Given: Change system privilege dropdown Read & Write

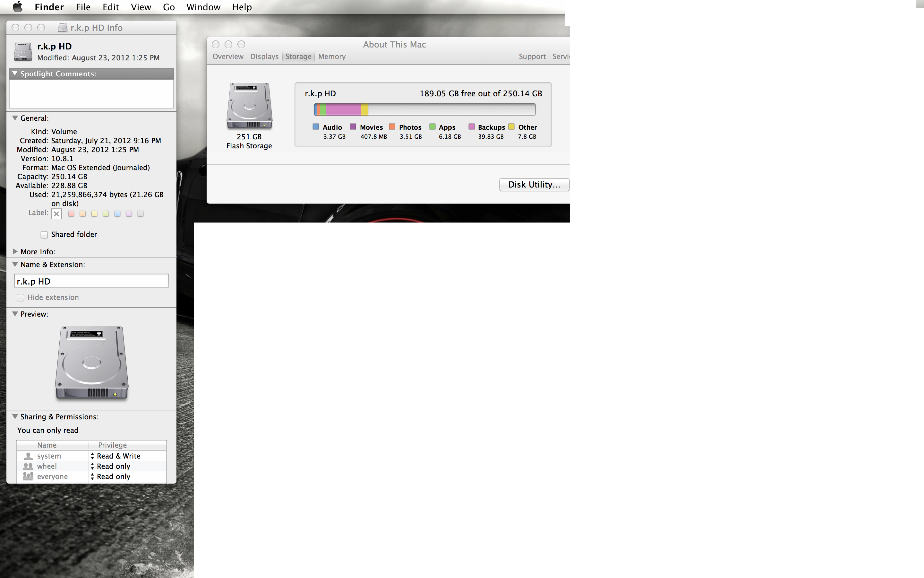Looking at the screenshot, I should tap(125, 456).
